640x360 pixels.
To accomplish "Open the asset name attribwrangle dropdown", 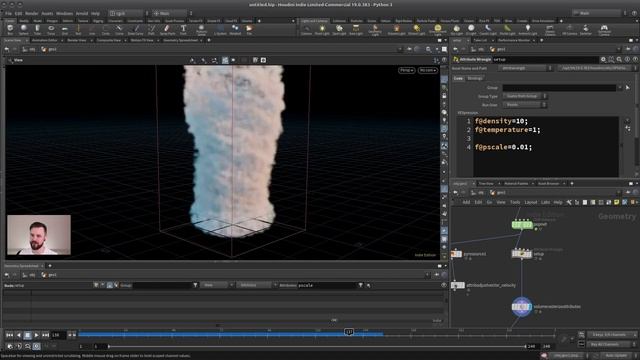I will click(x=526, y=68).
